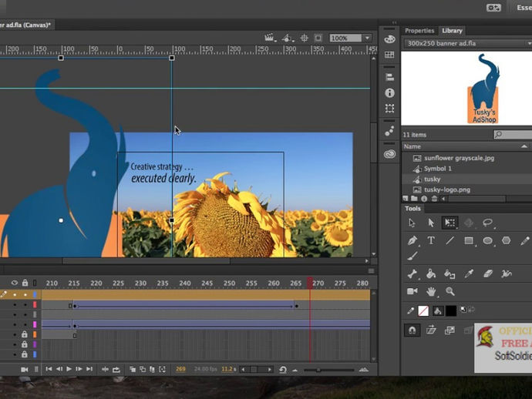Select tusky-logo.png in the library

point(447,189)
